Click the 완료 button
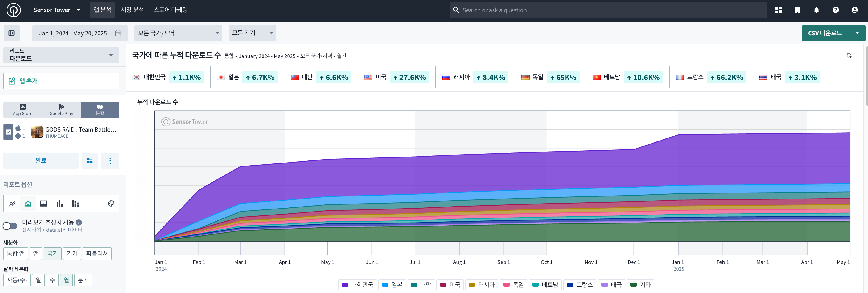Screen dimensions: 868x293 pyautogui.click(x=41, y=160)
